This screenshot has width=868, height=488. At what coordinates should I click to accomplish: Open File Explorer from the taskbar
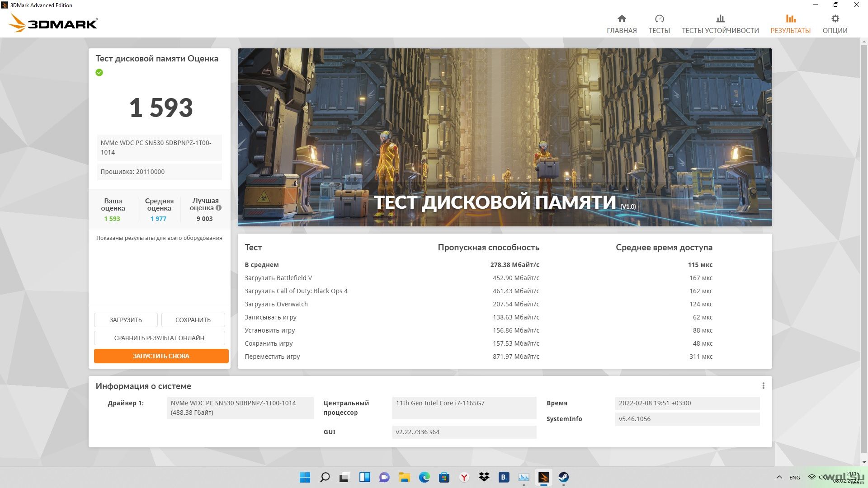404,477
